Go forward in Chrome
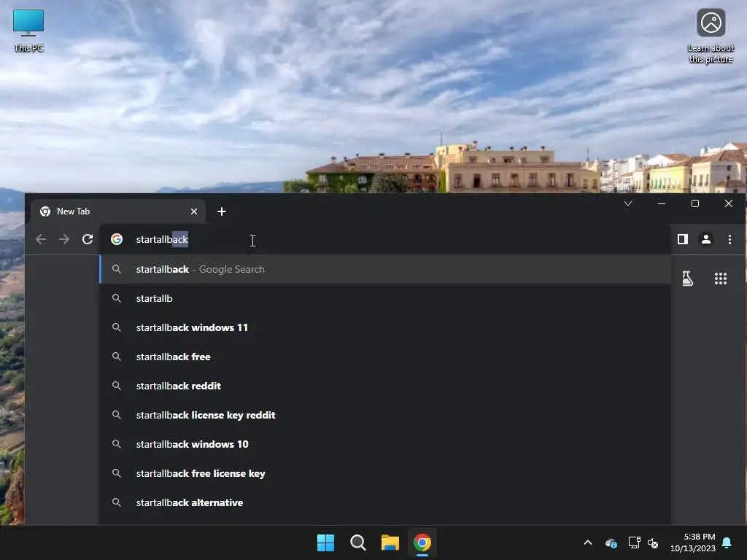This screenshot has height=560, width=747. point(64,239)
